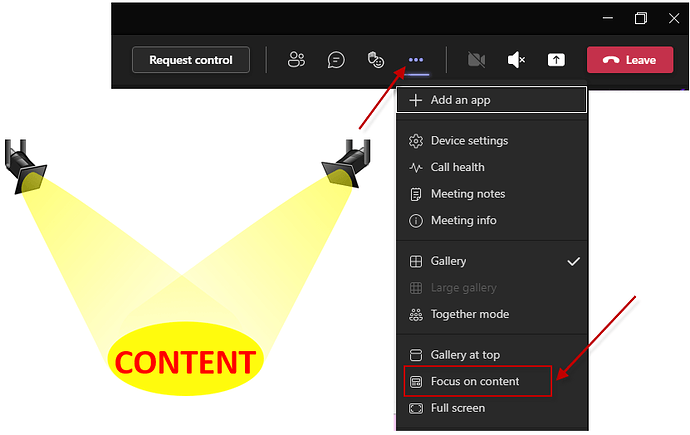Choose Gallery at top layout
This screenshot has width=690, height=435.
click(465, 355)
